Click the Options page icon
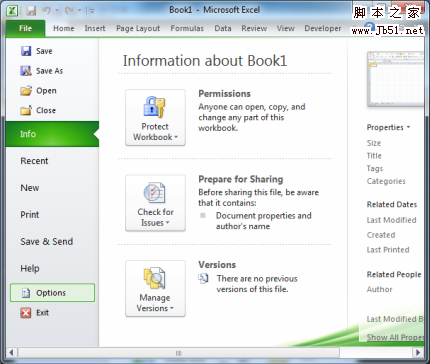430x364 pixels. pos(26,293)
